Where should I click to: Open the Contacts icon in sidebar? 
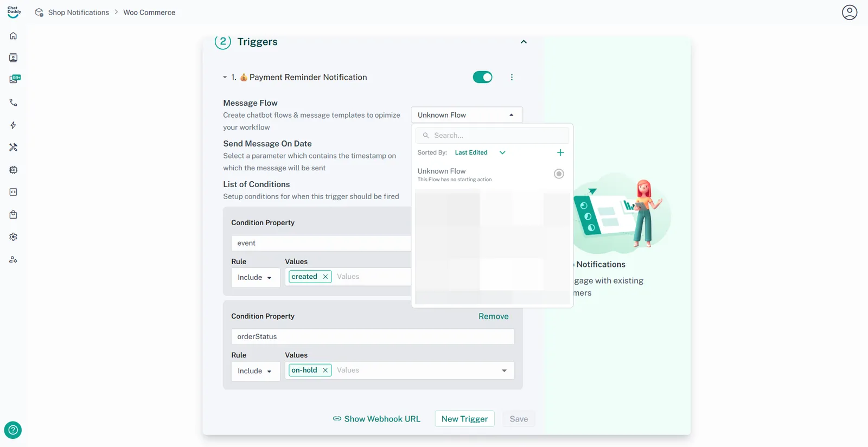pyautogui.click(x=14, y=58)
